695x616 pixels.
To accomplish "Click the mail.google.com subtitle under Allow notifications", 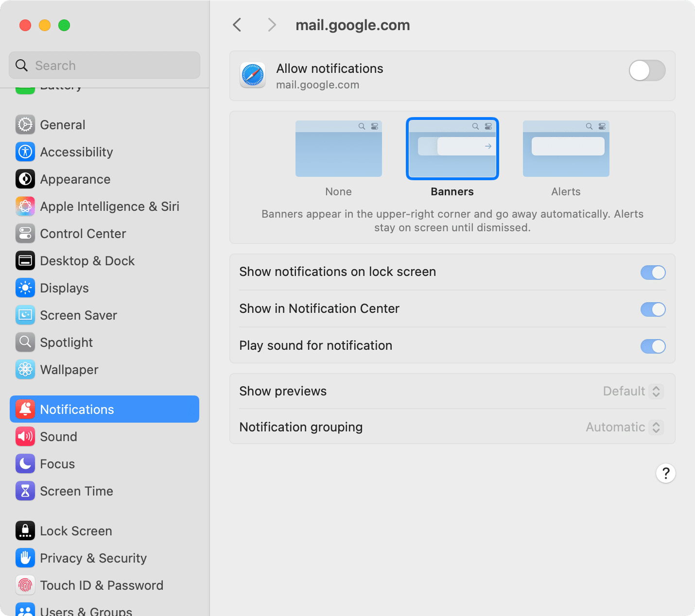I will pyautogui.click(x=318, y=85).
